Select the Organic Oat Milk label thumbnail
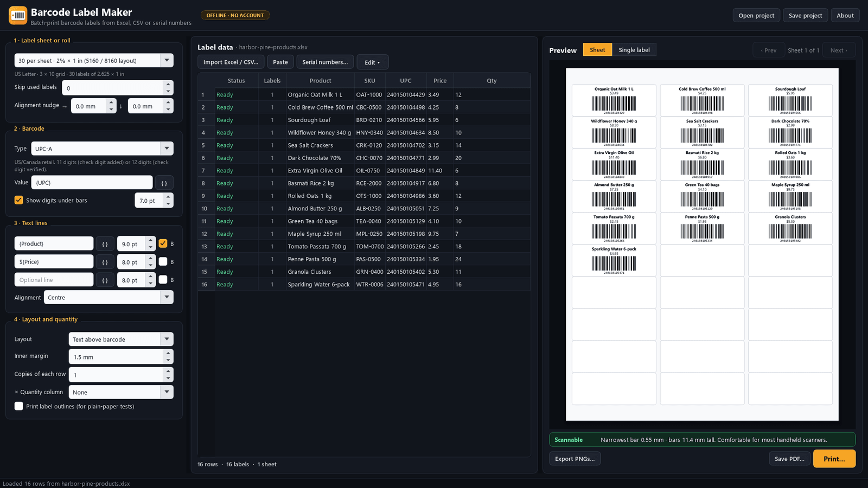Viewport: 868px width, 488px height. click(614, 100)
